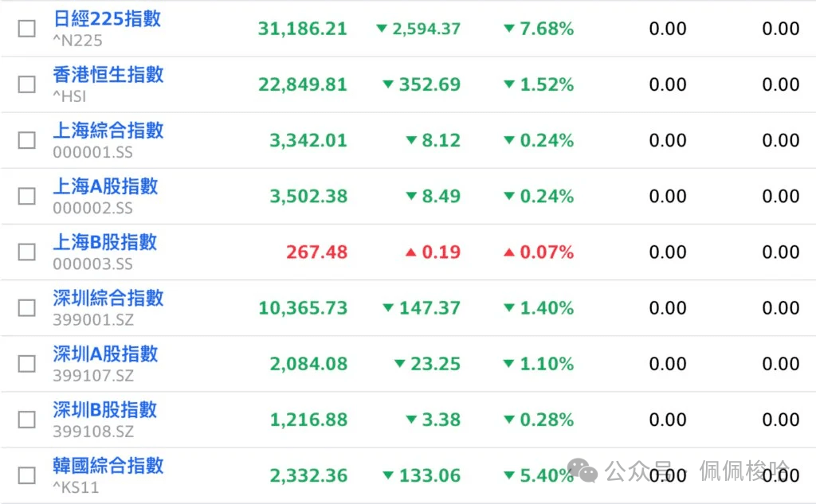Image resolution: width=816 pixels, height=504 pixels.
Task: Check the 上海B股指數 checkbox
Action: [26, 252]
